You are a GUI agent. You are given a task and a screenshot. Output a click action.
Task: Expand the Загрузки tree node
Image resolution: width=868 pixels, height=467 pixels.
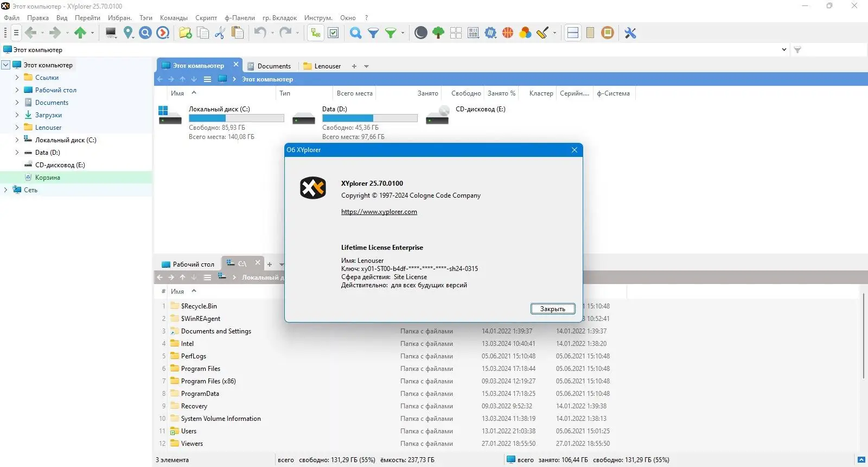click(x=17, y=115)
